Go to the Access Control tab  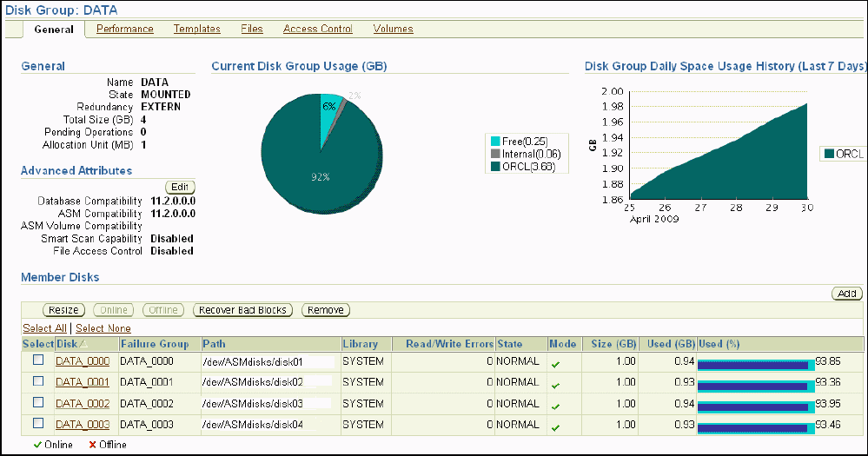coord(318,29)
